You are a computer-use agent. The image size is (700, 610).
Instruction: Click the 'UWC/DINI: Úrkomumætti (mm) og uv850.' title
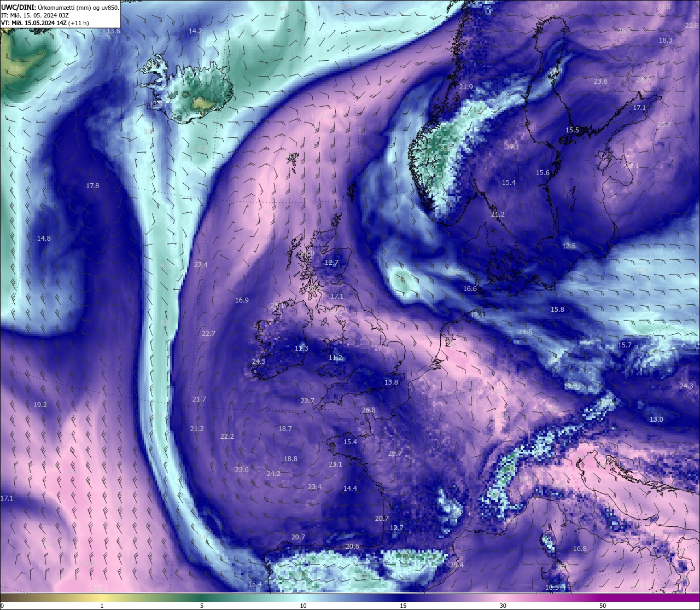[60, 8]
